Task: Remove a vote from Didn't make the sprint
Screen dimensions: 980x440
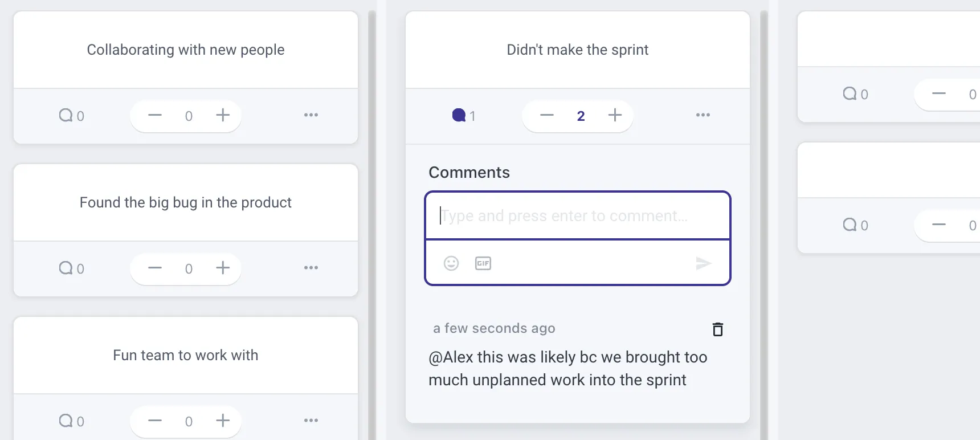Action: pos(546,116)
